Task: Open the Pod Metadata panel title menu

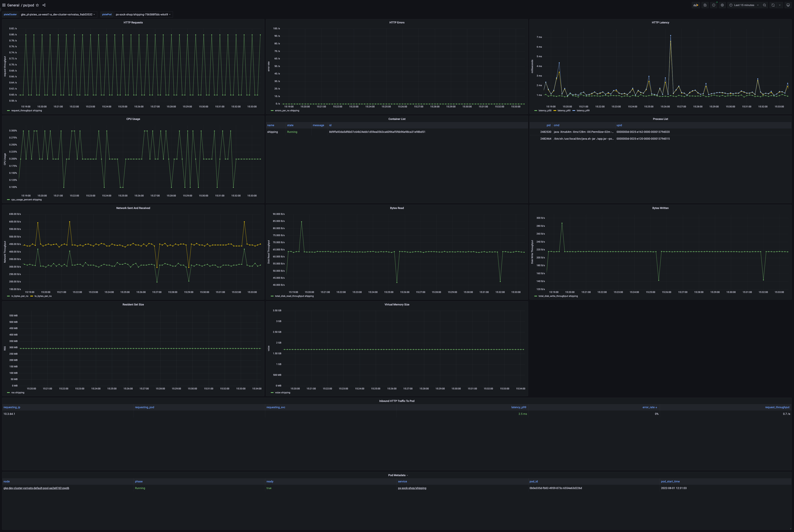Action: pos(397,475)
